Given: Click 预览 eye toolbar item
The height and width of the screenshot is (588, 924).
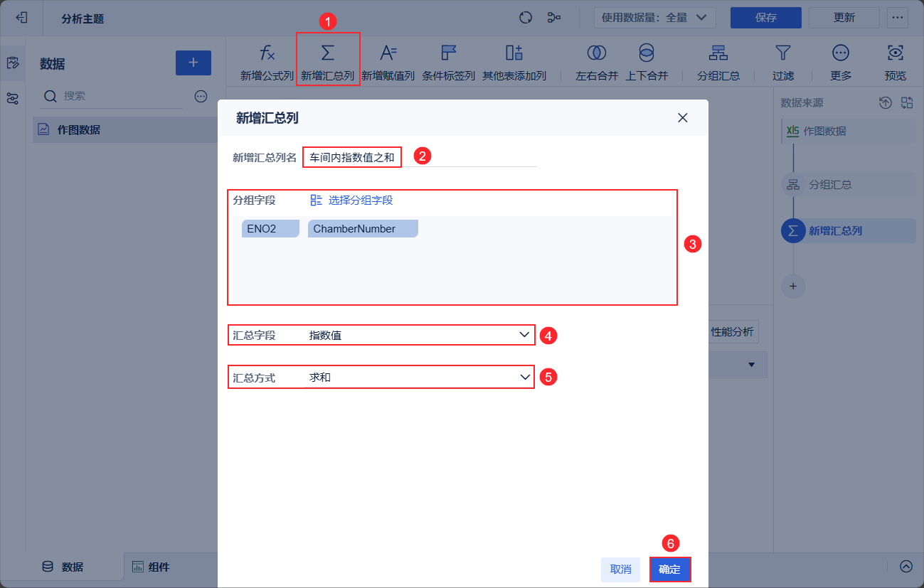Looking at the screenshot, I should click(896, 63).
